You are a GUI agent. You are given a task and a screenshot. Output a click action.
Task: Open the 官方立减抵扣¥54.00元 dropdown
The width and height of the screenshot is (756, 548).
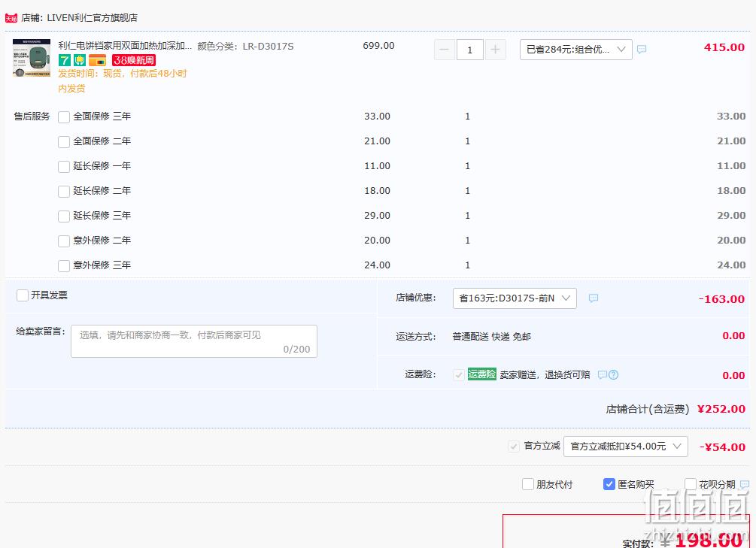625,447
